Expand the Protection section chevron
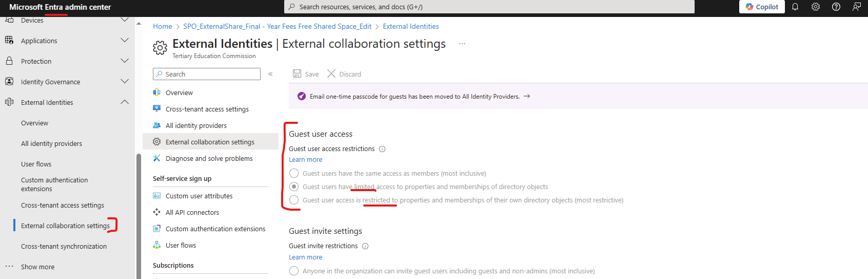Viewport: 868px width, 279px height. click(125, 61)
